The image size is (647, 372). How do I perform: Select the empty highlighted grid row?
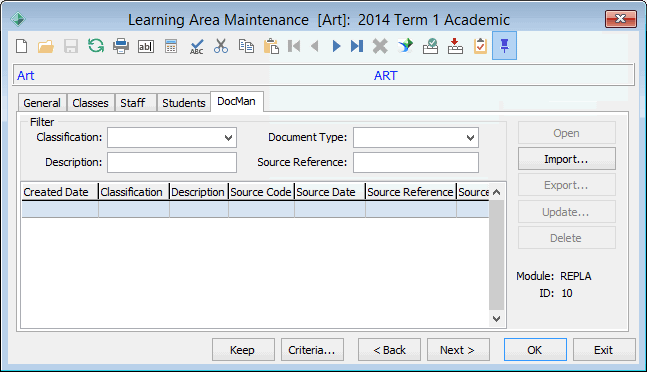point(255,209)
